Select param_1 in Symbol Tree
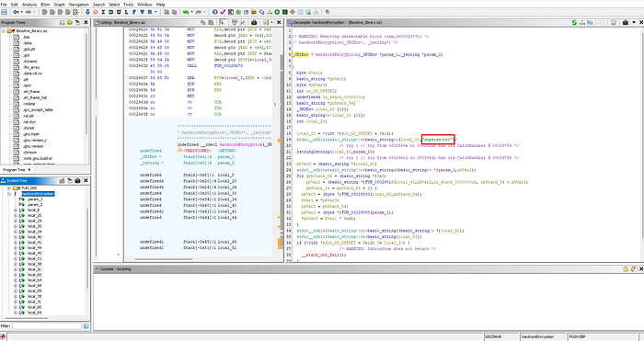 [x=35, y=199]
